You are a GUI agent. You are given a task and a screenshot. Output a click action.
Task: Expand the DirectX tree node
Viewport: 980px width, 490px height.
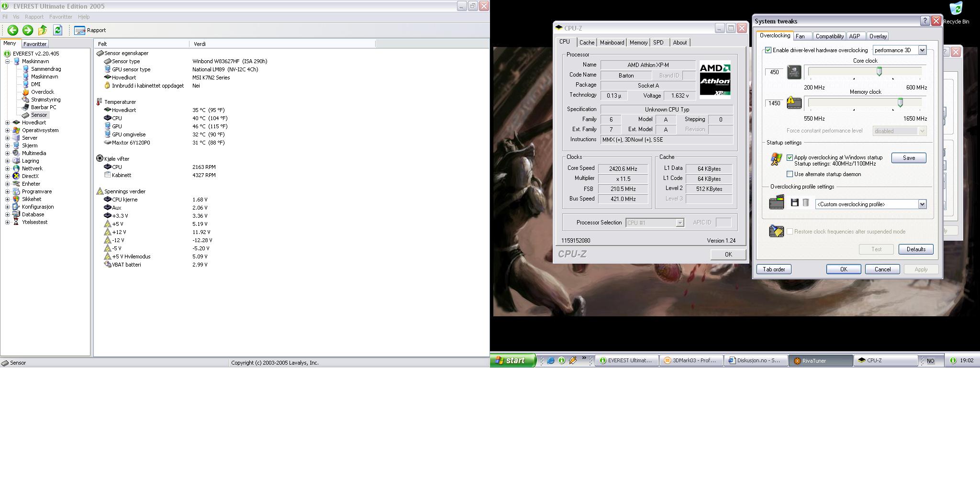[8, 176]
